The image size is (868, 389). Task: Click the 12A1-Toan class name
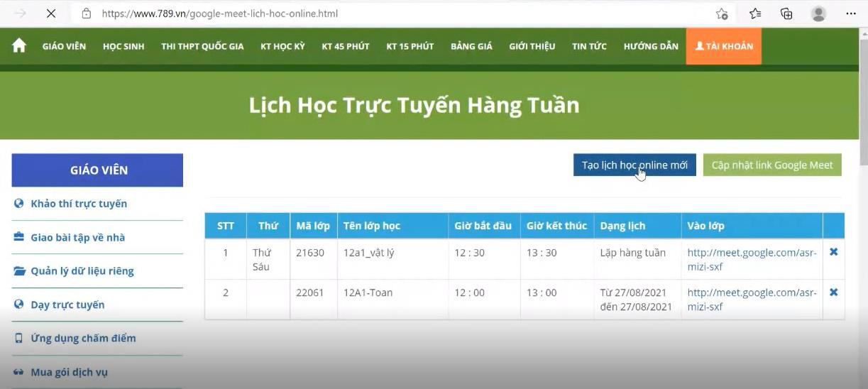pos(368,292)
